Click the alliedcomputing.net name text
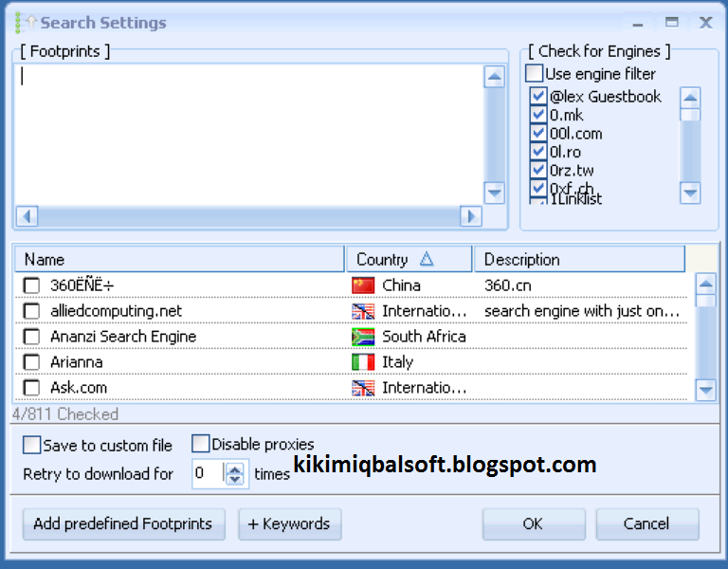This screenshot has height=569, width=728. coord(116,311)
